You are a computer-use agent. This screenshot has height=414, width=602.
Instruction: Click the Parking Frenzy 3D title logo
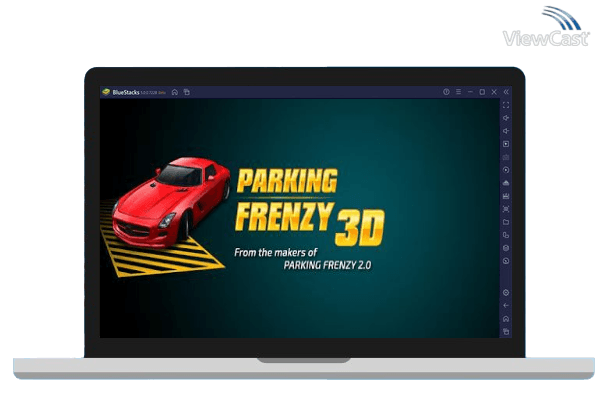click(309, 207)
